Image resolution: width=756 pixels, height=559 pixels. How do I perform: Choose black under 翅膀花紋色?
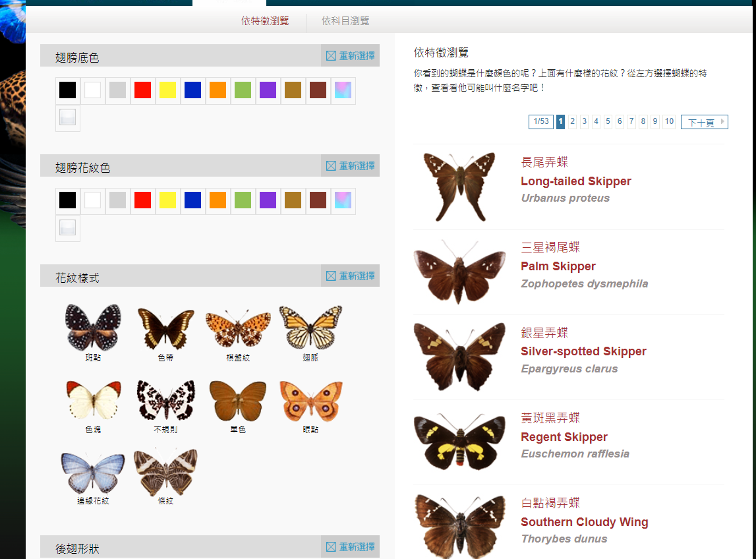click(67, 200)
